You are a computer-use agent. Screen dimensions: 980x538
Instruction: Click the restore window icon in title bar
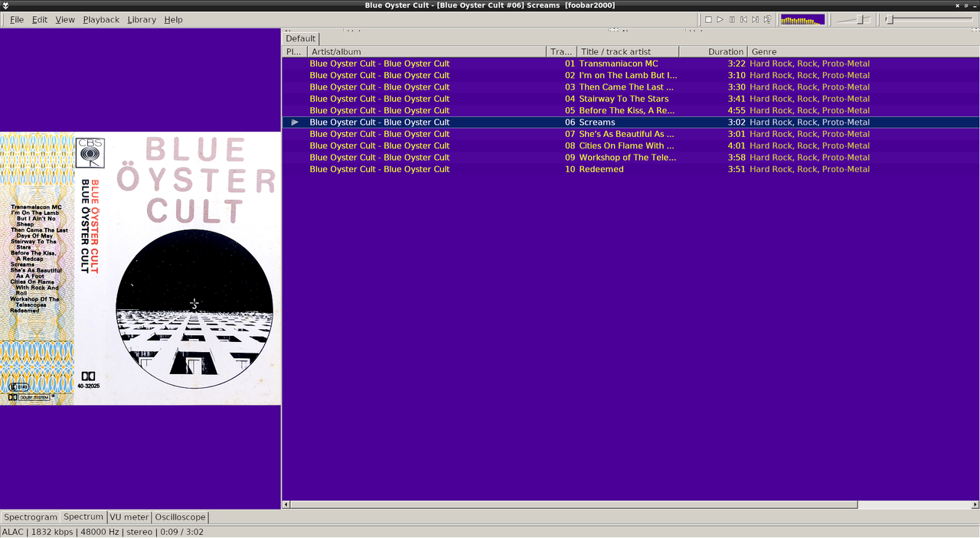965,5
